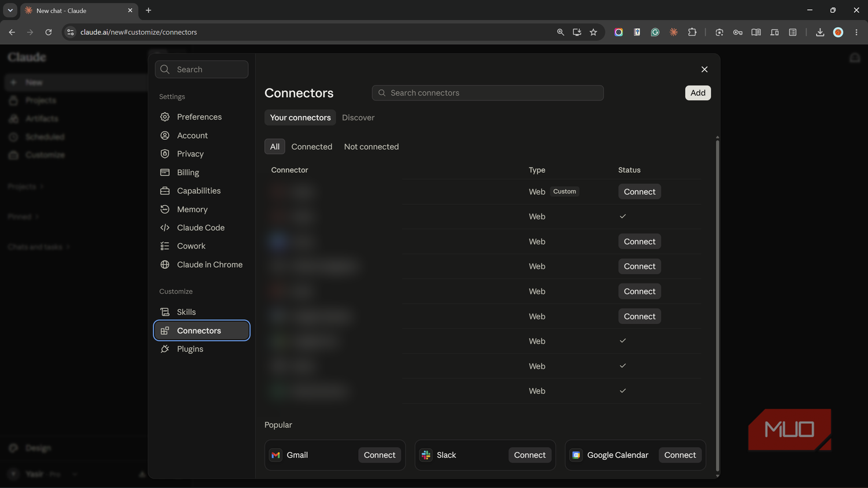Open the Grammarly extension
The image size is (868, 488).
tap(655, 32)
